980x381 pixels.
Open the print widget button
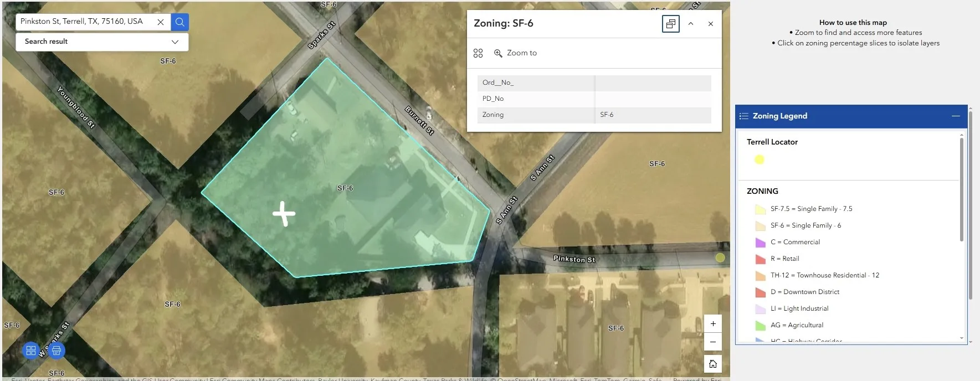click(56, 351)
